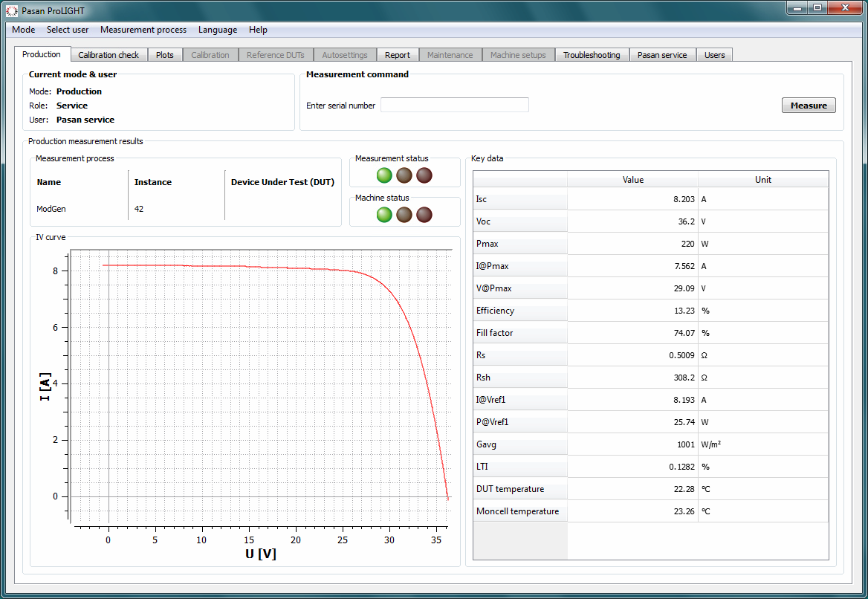Screen dimensions: 868x599
Task: Click the Value column header
Action: [632, 179]
